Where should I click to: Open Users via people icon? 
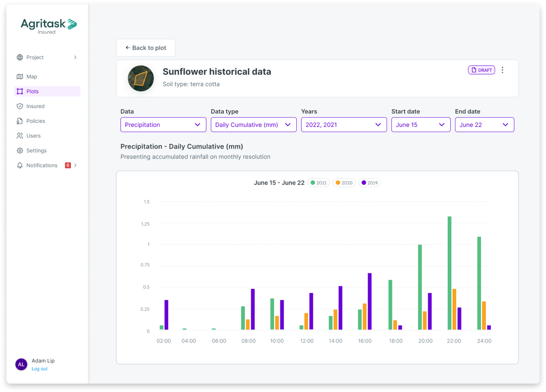[20, 136]
